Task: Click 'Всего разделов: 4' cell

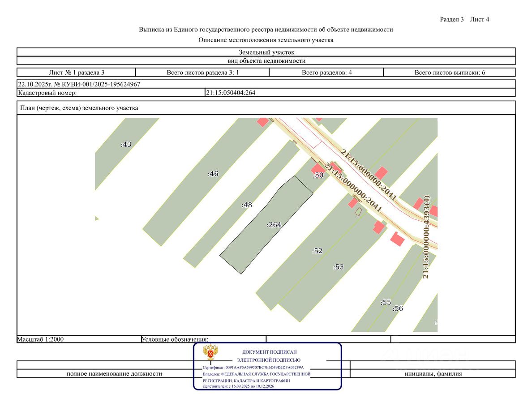Action: click(x=326, y=72)
